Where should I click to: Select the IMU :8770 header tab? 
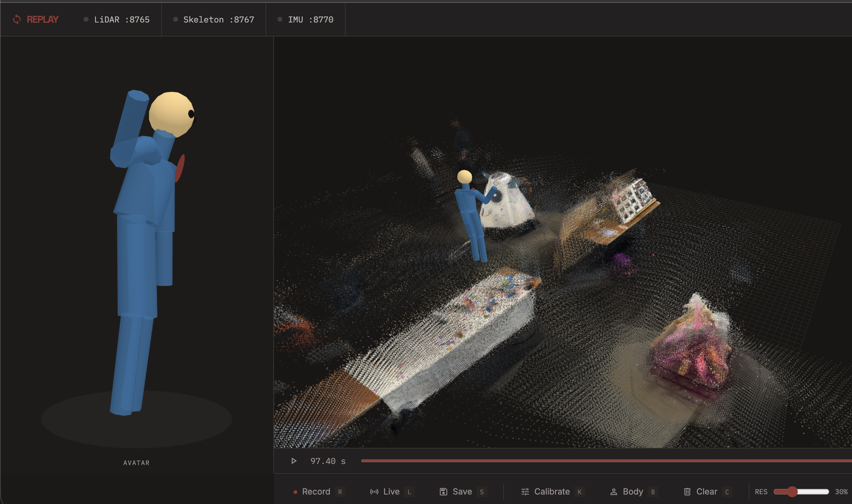coord(310,20)
